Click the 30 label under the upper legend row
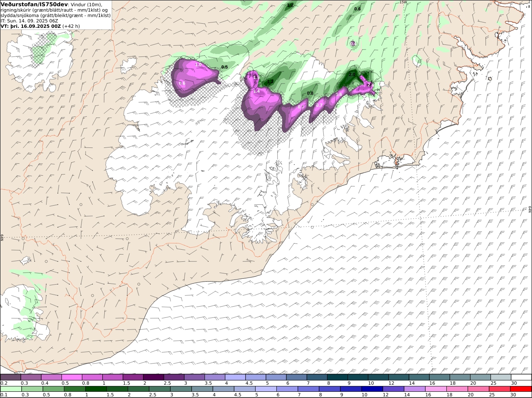This screenshot has width=532, height=398. tap(514, 383)
